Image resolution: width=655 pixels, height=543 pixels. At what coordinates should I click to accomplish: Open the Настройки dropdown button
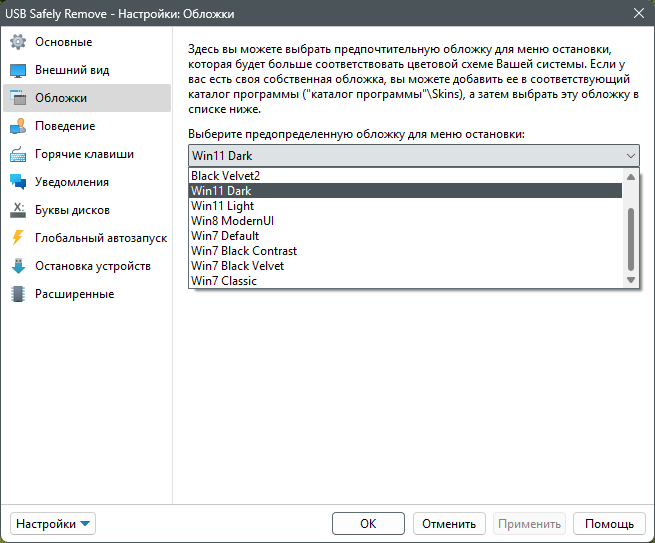(53, 523)
